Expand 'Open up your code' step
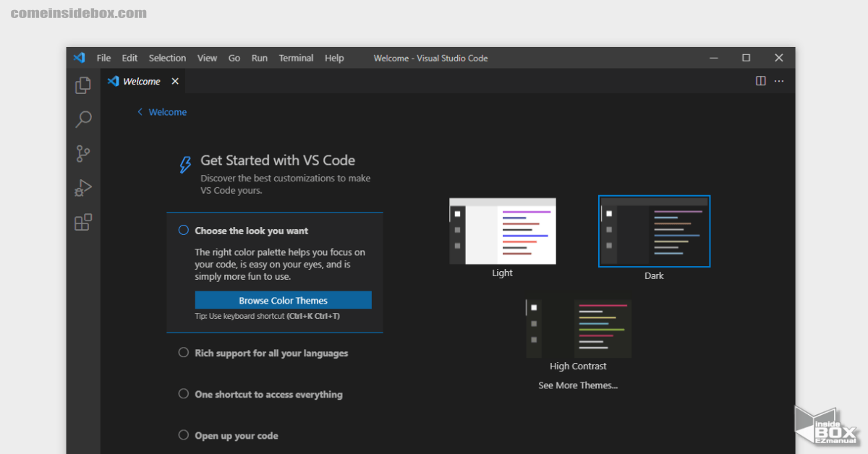 coord(237,435)
